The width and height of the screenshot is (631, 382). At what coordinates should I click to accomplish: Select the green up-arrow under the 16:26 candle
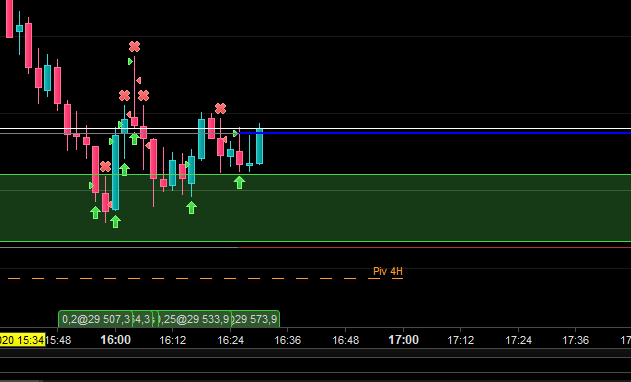(239, 183)
